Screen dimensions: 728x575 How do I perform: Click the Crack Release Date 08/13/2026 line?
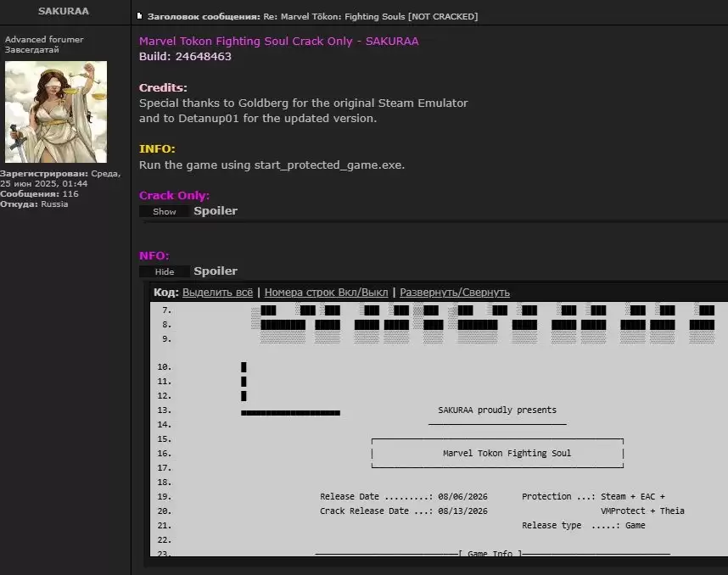tap(404, 511)
